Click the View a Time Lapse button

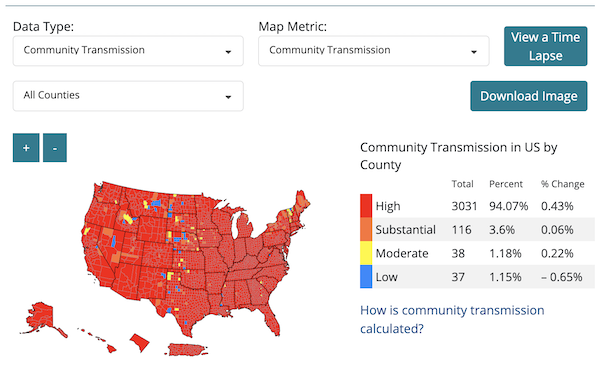pos(546,46)
